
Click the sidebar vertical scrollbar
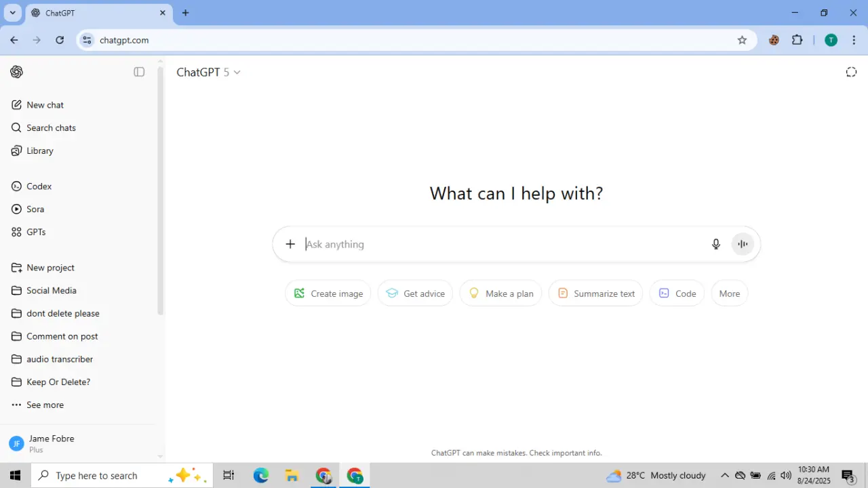pyautogui.click(x=161, y=190)
